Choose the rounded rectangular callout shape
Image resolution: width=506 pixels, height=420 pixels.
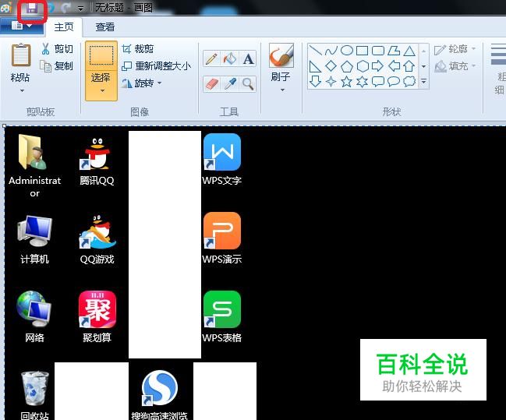click(378, 81)
